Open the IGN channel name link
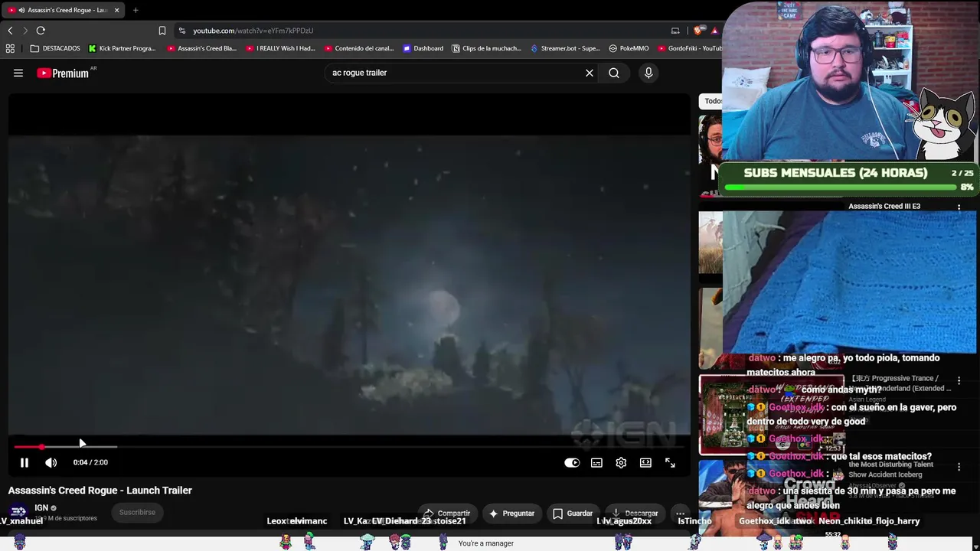Image resolution: width=980 pixels, height=551 pixels. pyautogui.click(x=41, y=507)
